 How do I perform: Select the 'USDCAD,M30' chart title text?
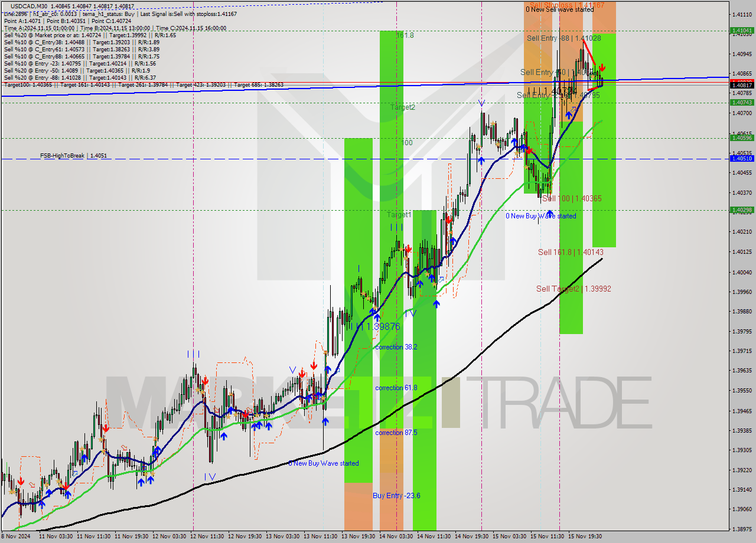29,6
